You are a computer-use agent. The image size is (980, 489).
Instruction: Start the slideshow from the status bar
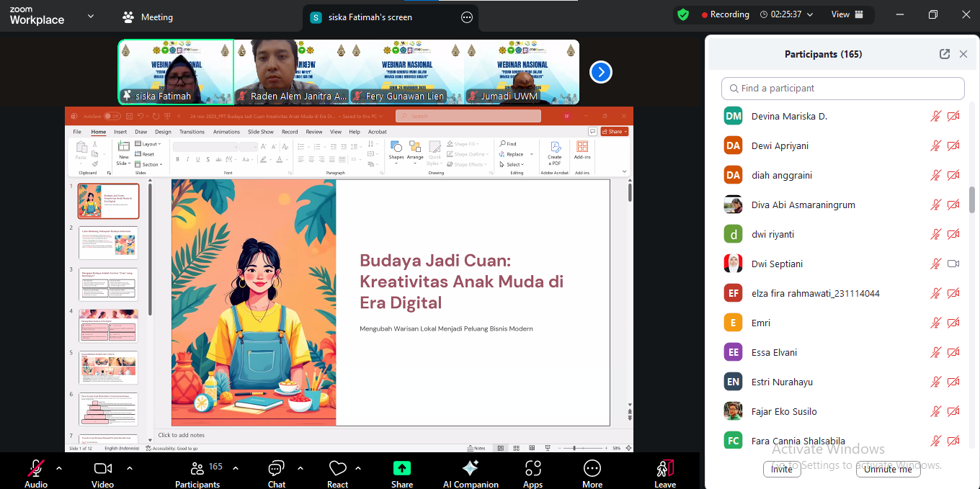(x=548, y=448)
